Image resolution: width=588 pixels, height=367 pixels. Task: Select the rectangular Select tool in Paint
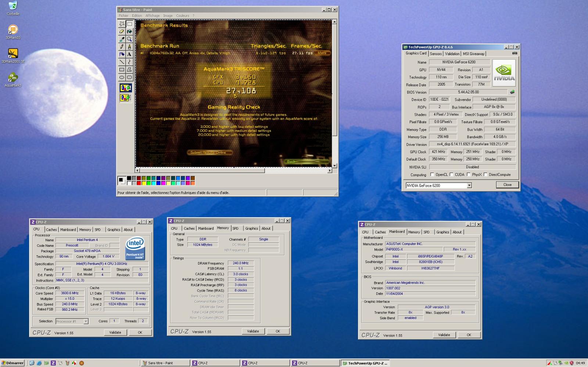pyautogui.click(x=129, y=24)
